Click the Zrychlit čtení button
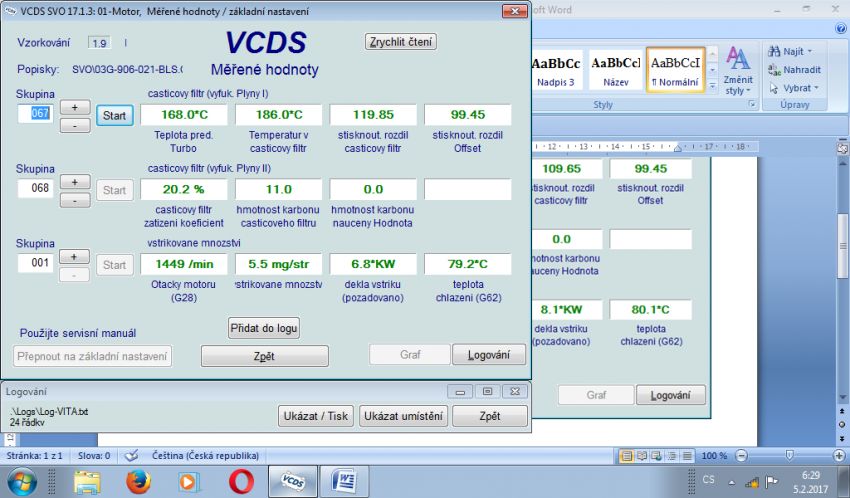 pyautogui.click(x=401, y=42)
